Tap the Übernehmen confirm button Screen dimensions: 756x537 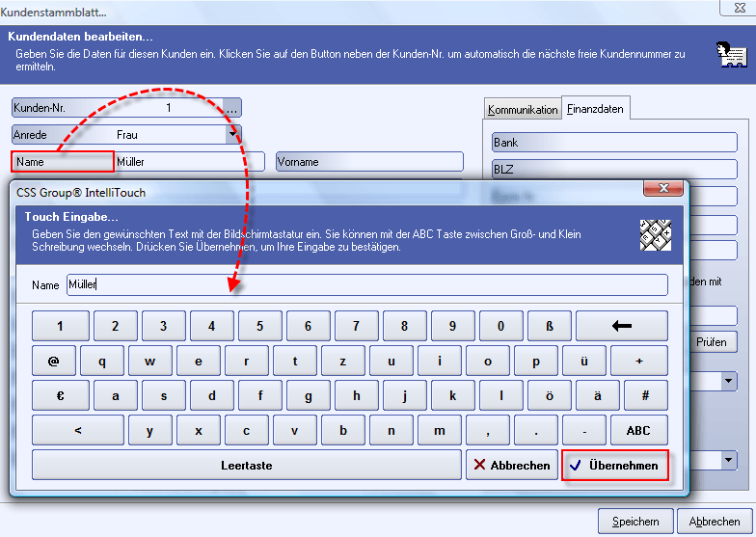tap(615, 465)
